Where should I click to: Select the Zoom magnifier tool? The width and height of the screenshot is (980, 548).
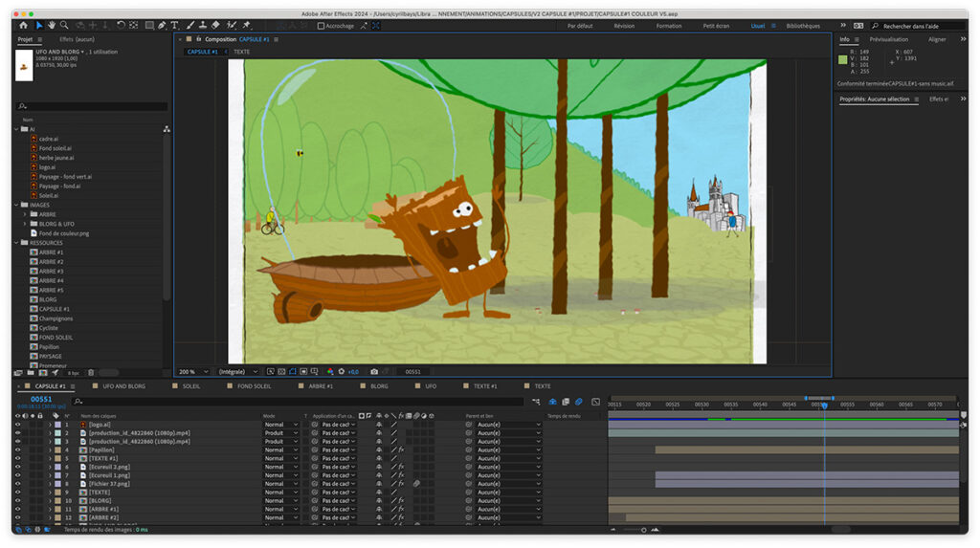64,25
